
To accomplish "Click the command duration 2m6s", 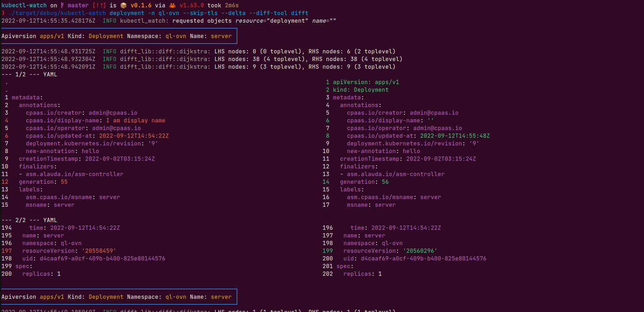I will (232, 5).
